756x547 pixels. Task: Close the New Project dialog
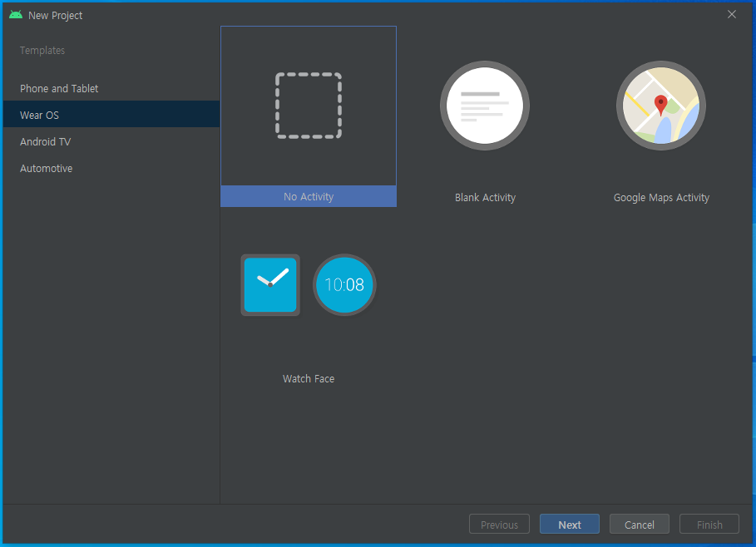[731, 14]
